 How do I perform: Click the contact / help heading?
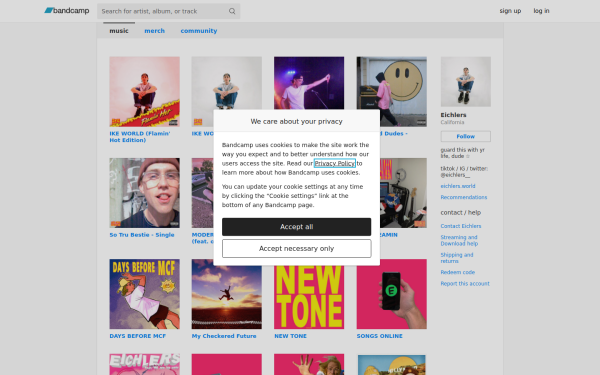point(460,212)
